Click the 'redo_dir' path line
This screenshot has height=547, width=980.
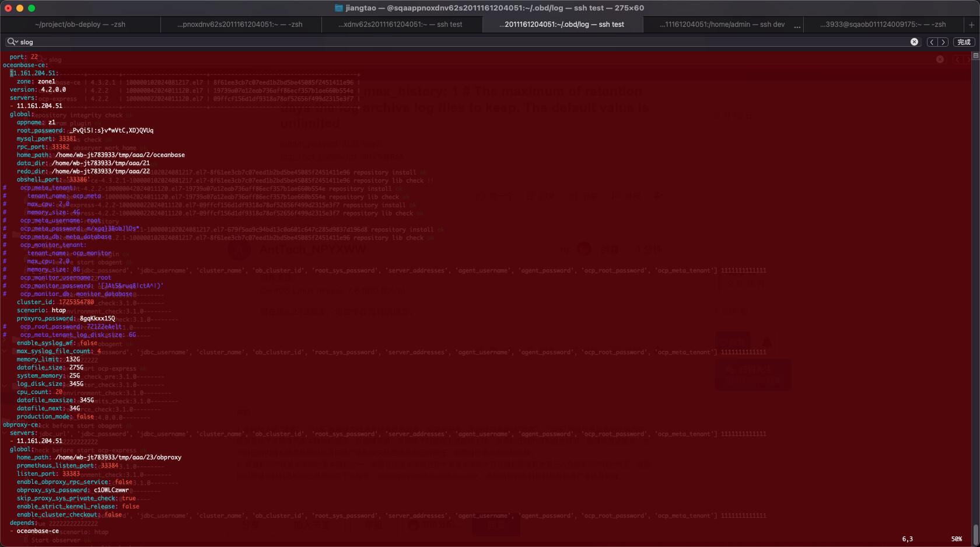coord(83,172)
